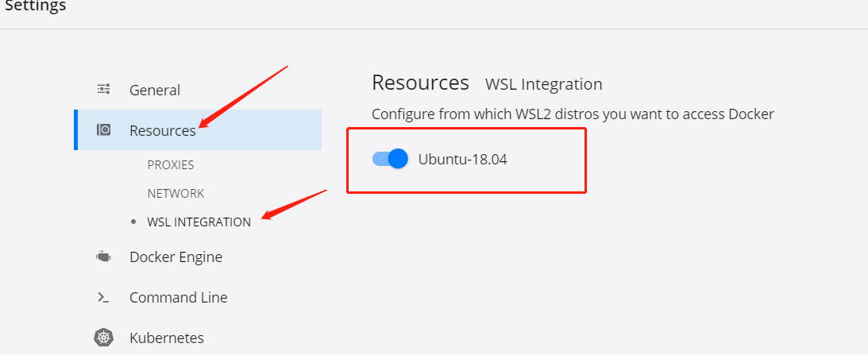Open the PROXIES sub-section

coord(171,165)
